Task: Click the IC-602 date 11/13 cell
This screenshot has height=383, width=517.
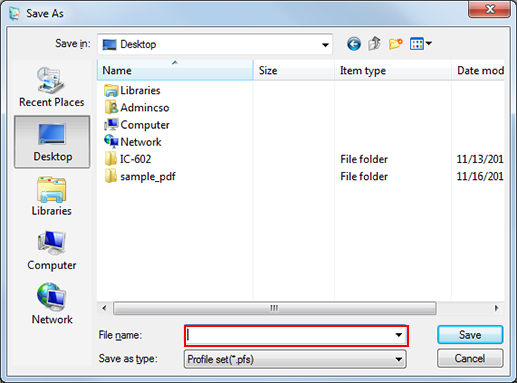Action: tap(480, 159)
